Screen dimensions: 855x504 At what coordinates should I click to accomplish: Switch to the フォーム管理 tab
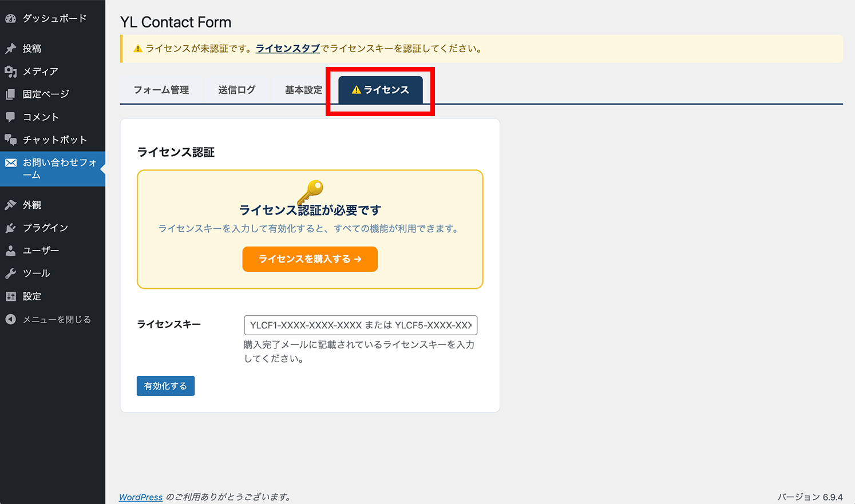[x=161, y=90]
